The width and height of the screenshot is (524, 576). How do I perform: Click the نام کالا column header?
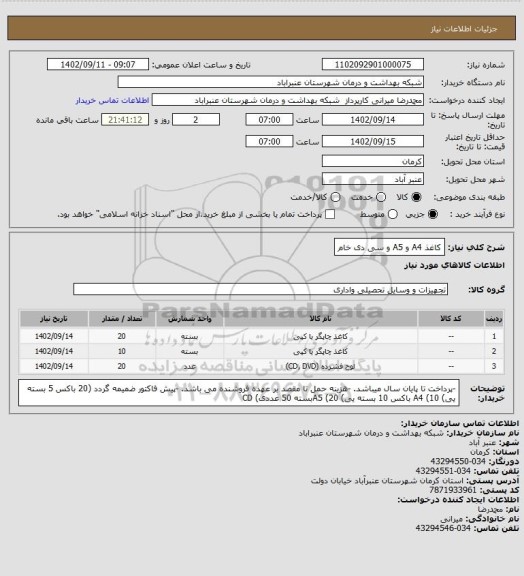click(320, 318)
